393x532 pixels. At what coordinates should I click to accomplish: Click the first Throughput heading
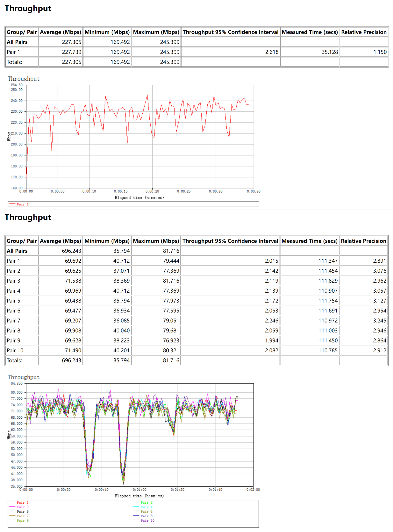28,8
